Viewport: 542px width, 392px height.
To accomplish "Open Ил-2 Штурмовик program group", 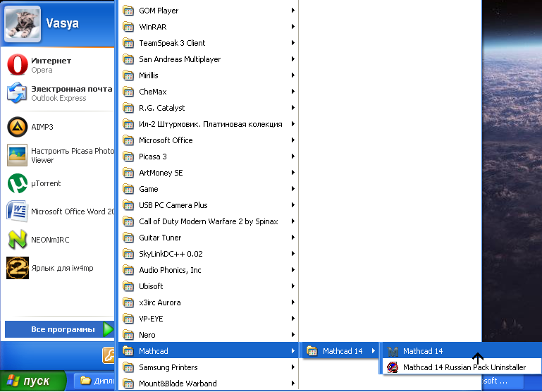I will pos(209,124).
